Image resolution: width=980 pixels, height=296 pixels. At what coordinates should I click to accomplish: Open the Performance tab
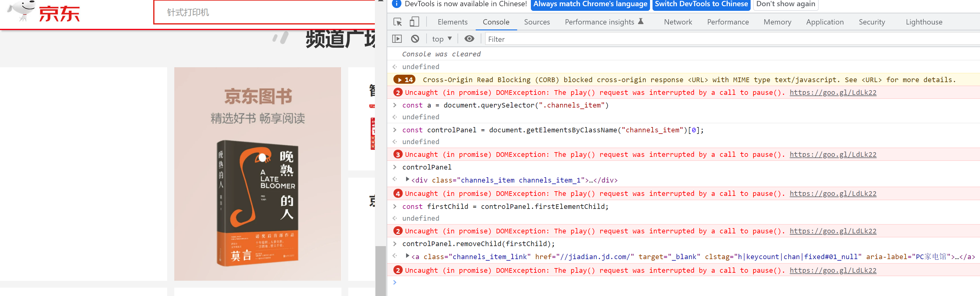[727, 22]
